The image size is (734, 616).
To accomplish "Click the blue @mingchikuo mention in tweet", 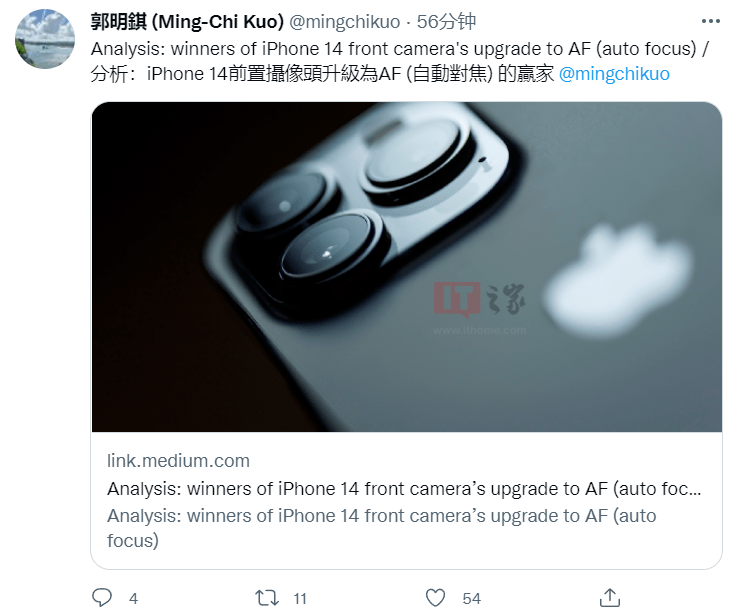I will click(614, 74).
